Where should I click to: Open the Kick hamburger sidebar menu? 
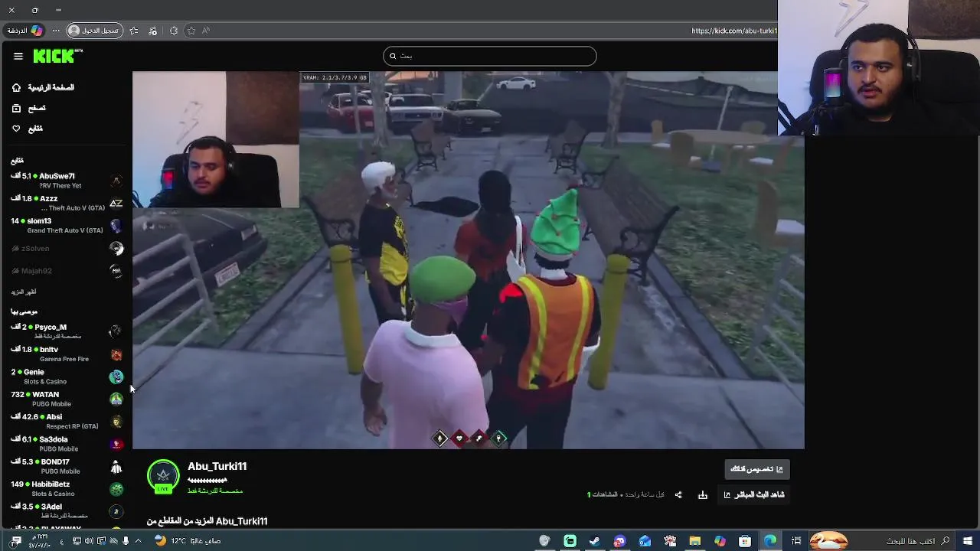click(x=18, y=56)
